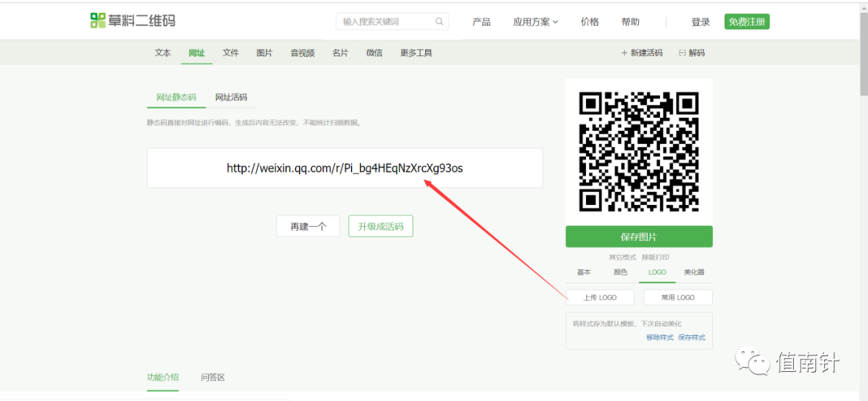Click the 移除样式 link
868x401 pixels.
point(660,338)
